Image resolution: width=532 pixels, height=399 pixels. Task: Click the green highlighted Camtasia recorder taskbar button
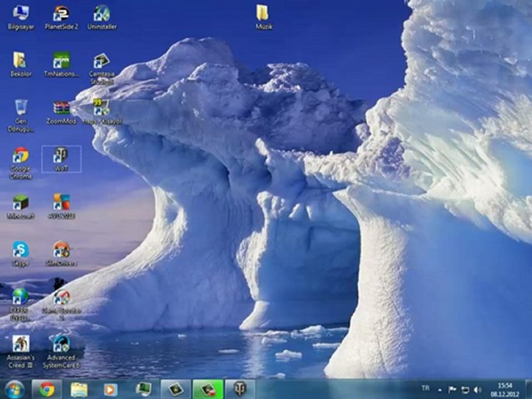tap(208, 389)
